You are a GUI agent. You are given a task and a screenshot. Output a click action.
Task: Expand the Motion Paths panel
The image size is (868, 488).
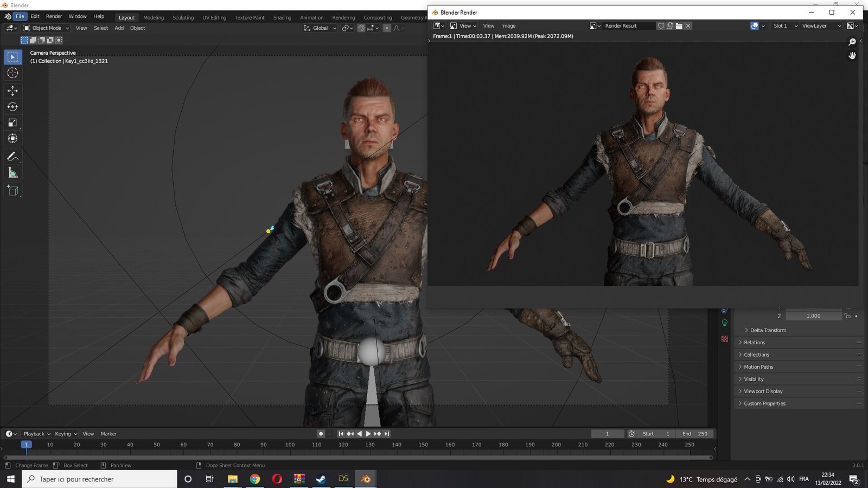tap(800, 367)
